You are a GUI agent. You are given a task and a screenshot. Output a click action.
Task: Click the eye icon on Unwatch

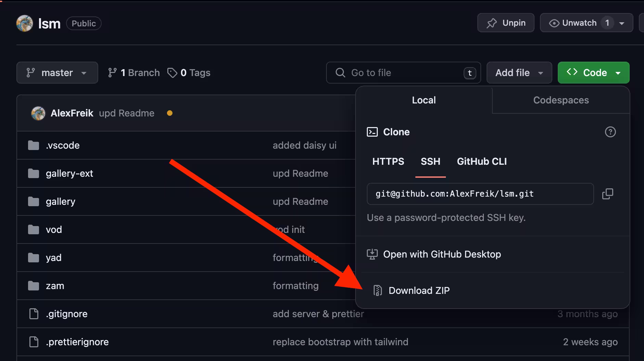click(554, 23)
